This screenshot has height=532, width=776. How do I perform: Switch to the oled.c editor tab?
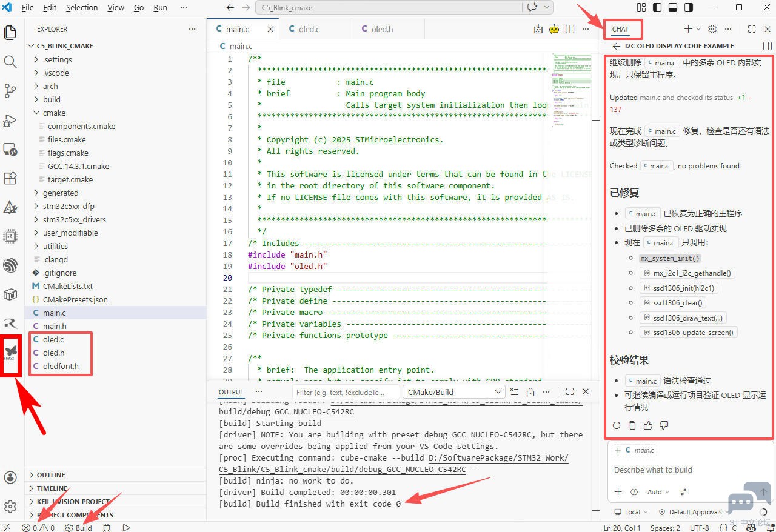click(310, 28)
